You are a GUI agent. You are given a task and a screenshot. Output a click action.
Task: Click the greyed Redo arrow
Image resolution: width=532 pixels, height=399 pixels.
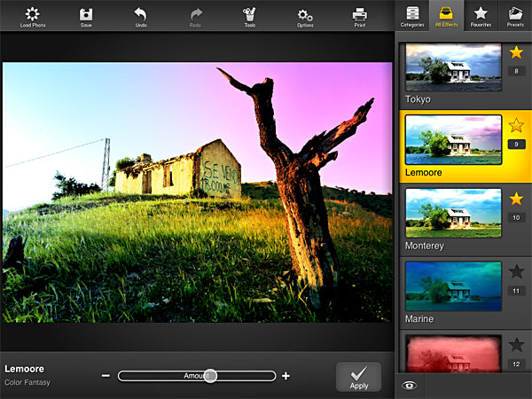pyautogui.click(x=196, y=18)
